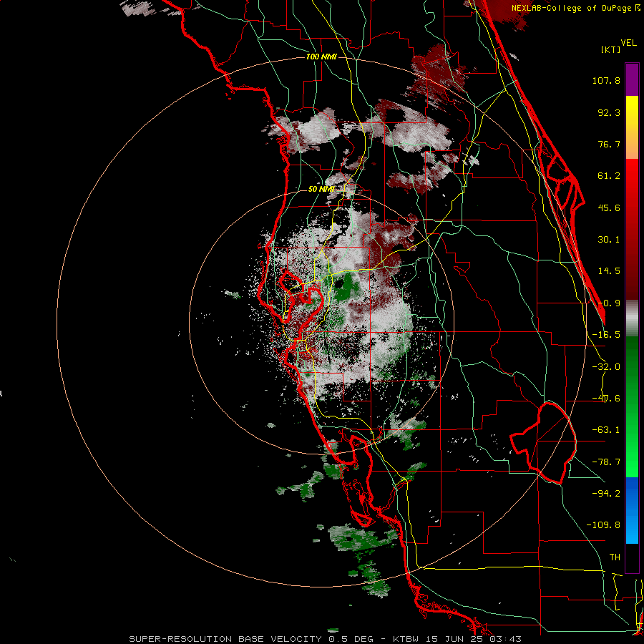Click the gray segment of the color bar
The width and height of the screenshot is (644, 644).
click(x=632, y=318)
